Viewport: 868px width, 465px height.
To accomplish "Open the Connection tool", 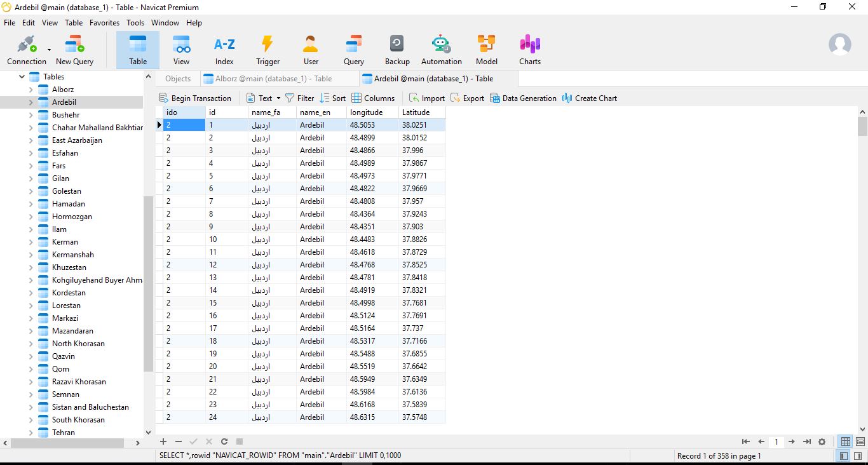I will click(27, 50).
